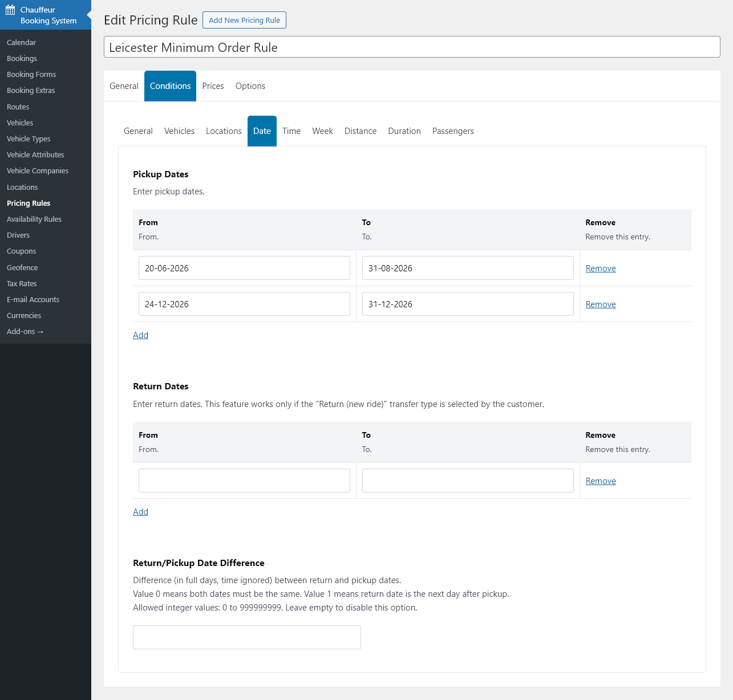Viewport: 733px width, 700px height.
Task: Switch to the Time conditions sub-tab
Action: pos(291,131)
